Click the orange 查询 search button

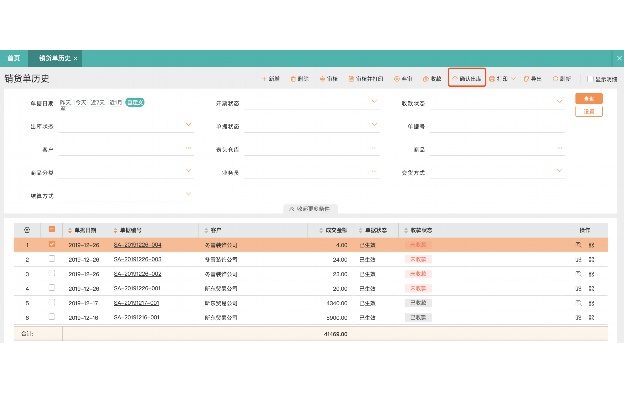[589, 98]
